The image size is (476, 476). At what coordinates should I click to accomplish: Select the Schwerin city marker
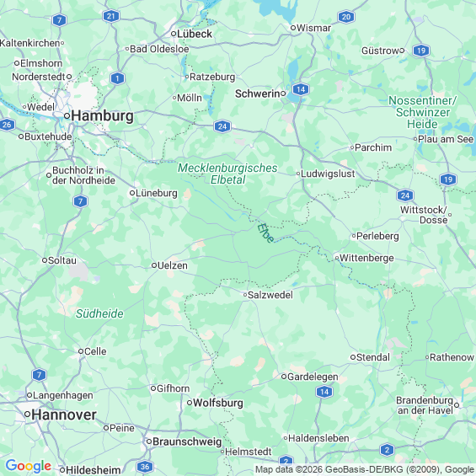tap(283, 94)
